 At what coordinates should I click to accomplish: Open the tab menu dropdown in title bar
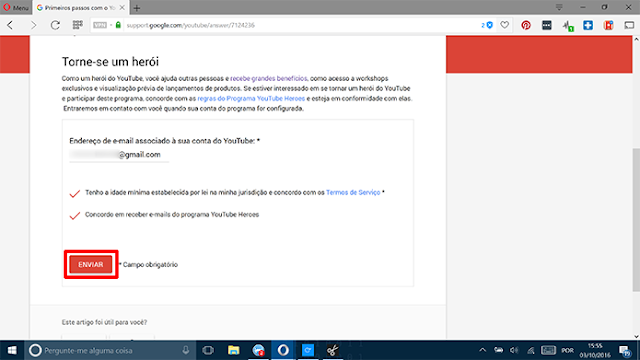(x=559, y=7)
